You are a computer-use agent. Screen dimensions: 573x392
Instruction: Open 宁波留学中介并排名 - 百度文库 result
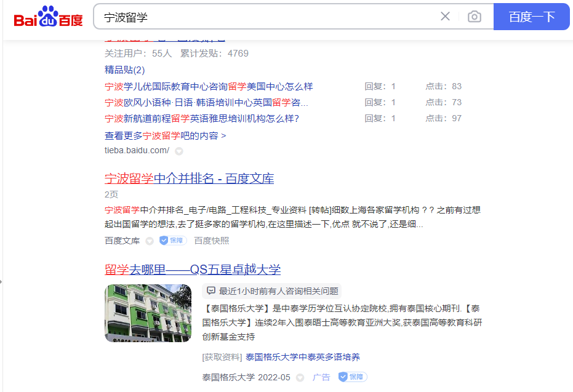190,178
